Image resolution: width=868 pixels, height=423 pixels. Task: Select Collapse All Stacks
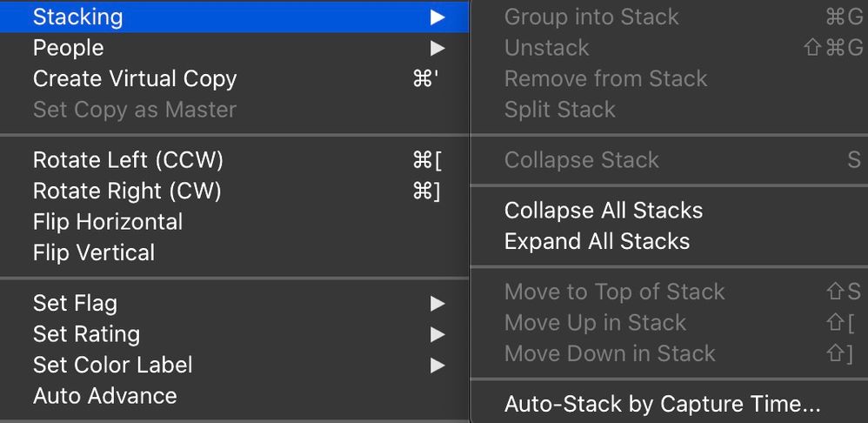pos(603,211)
